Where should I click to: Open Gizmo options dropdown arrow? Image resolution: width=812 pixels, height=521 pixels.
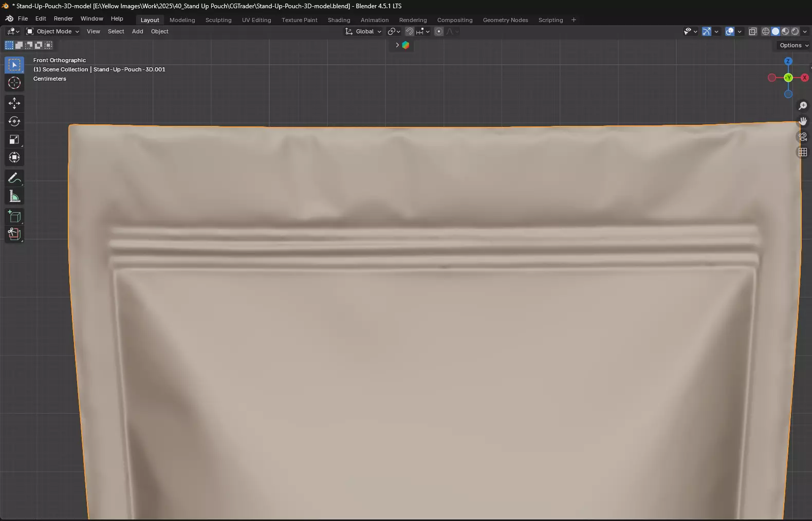[x=716, y=31]
